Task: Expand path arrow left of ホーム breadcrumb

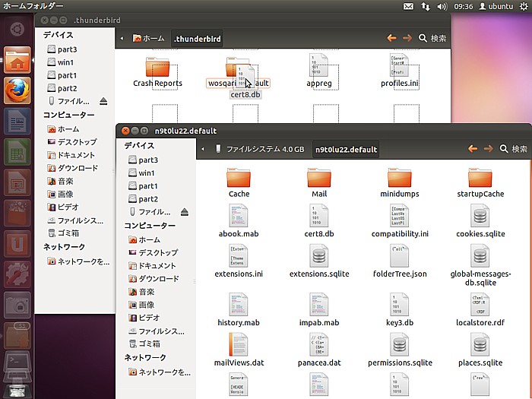Action: click(x=122, y=38)
